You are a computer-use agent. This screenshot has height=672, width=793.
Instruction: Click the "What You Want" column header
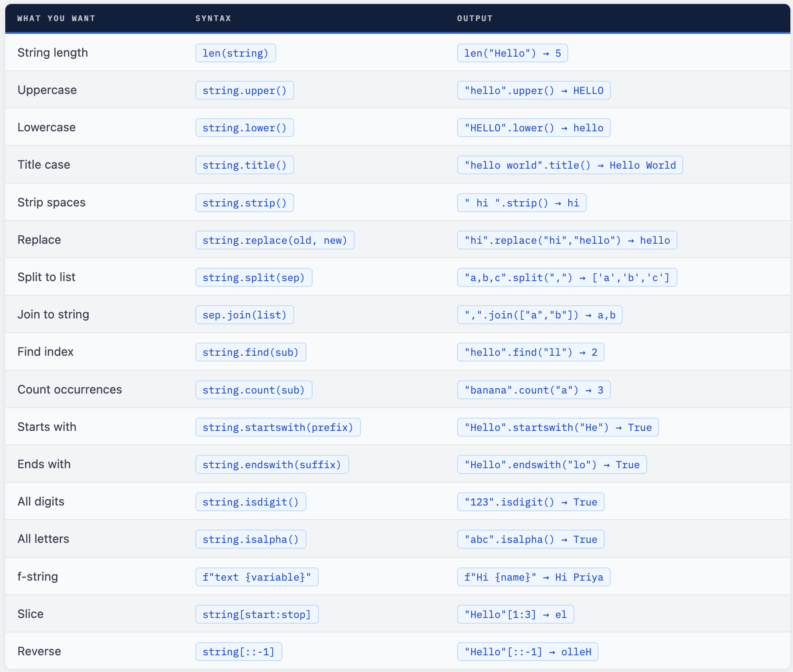click(56, 18)
